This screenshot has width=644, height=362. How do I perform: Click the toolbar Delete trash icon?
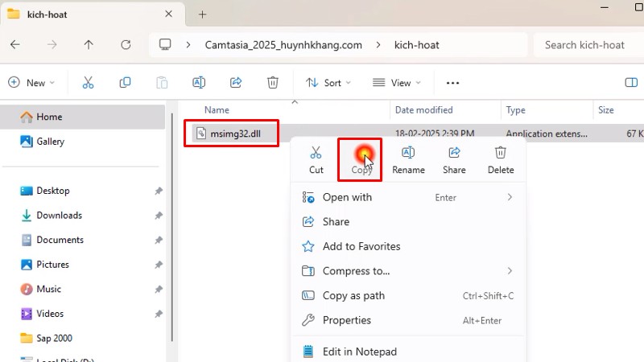pyautogui.click(x=273, y=83)
